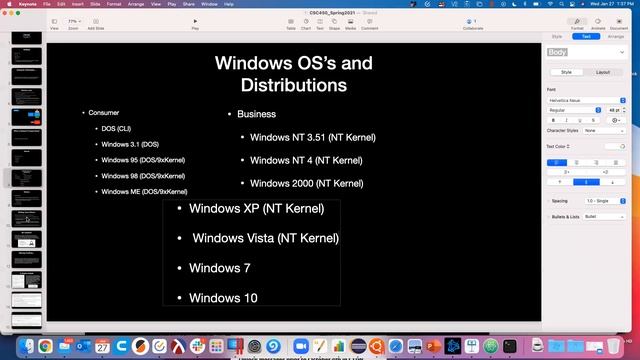Open the File menu
This screenshot has width=640, height=360.
(x=47, y=4)
